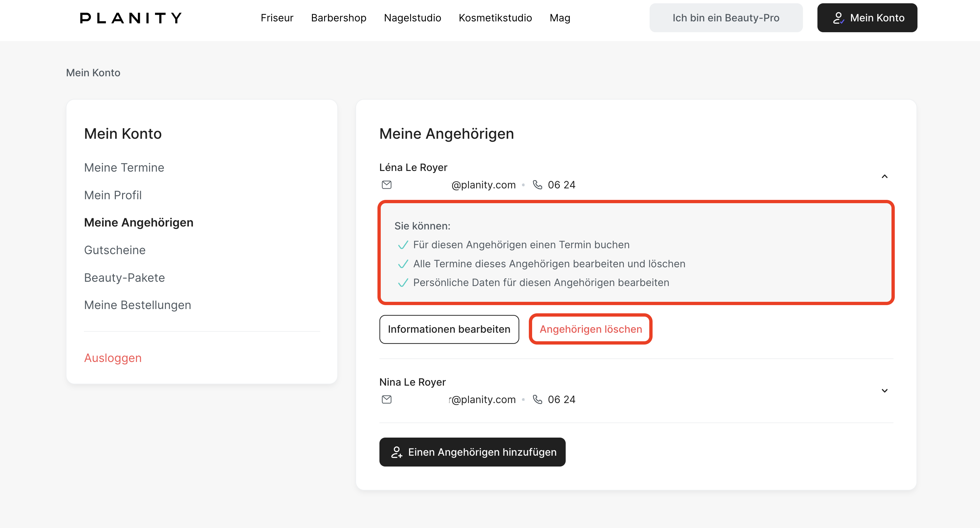Click phone icon in Nina Le Royer's row
980x528 pixels.
click(537, 399)
